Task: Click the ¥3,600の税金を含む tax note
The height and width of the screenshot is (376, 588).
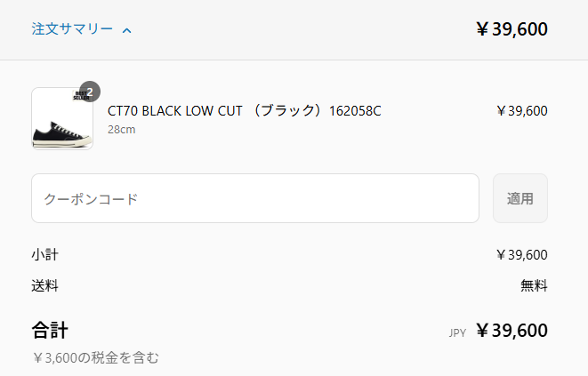Action: (96, 358)
